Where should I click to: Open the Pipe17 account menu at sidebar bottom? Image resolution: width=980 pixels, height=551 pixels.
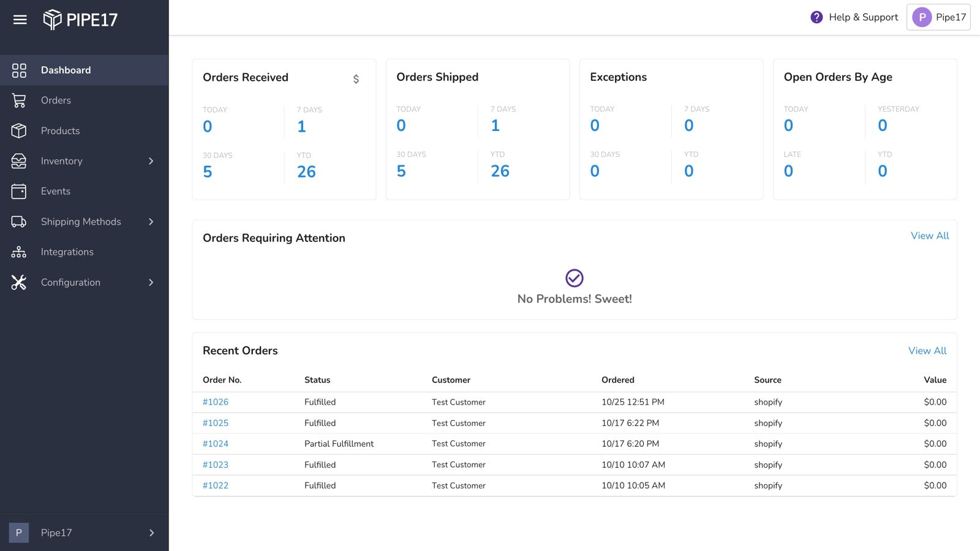(84, 533)
